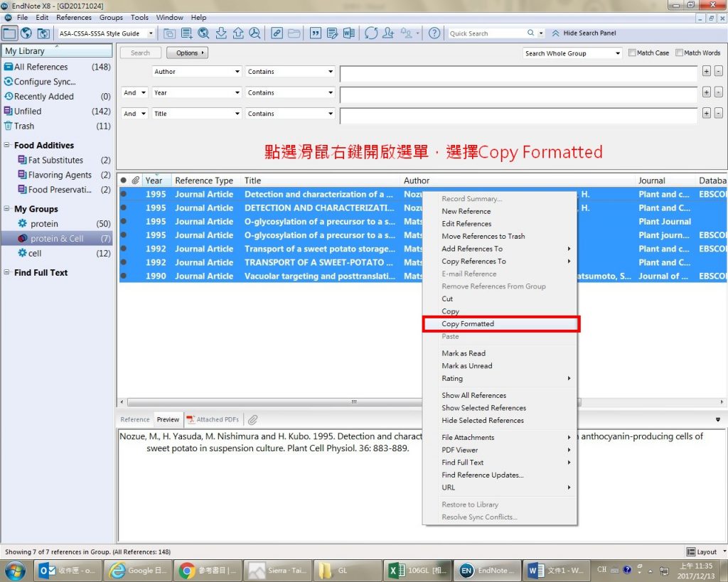This screenshot has height=582, width=728.
Task: Click the Search button
Action: tap(140, 53)
